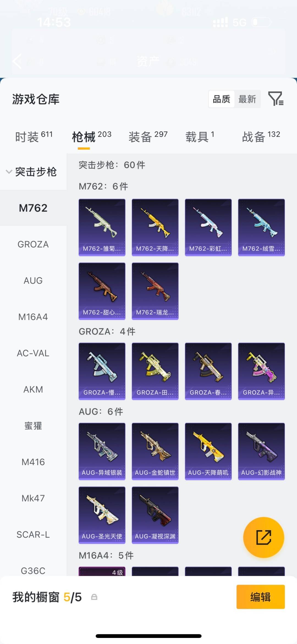Select SCAR-L in the weapon sidebar
Viewport: 297px width, 644px height.
pos(33,535)
